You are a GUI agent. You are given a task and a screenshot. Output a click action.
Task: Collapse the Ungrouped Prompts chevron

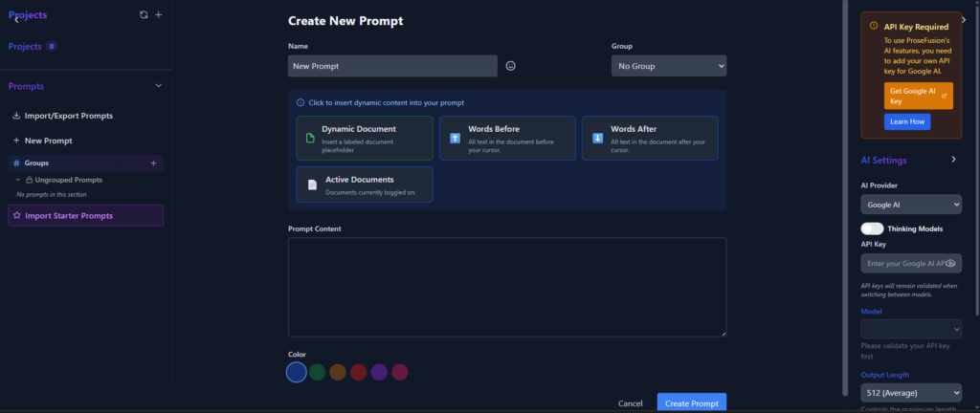18,180
